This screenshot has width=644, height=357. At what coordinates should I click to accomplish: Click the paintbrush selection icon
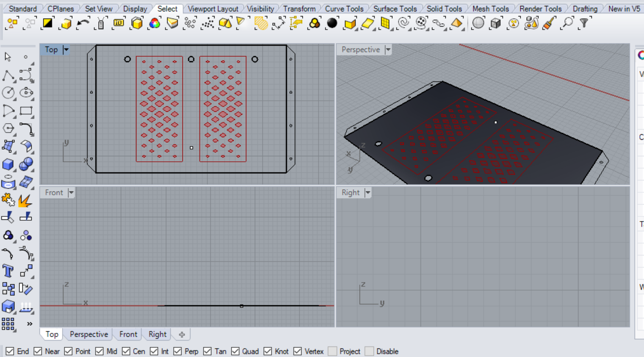point(549,23)
